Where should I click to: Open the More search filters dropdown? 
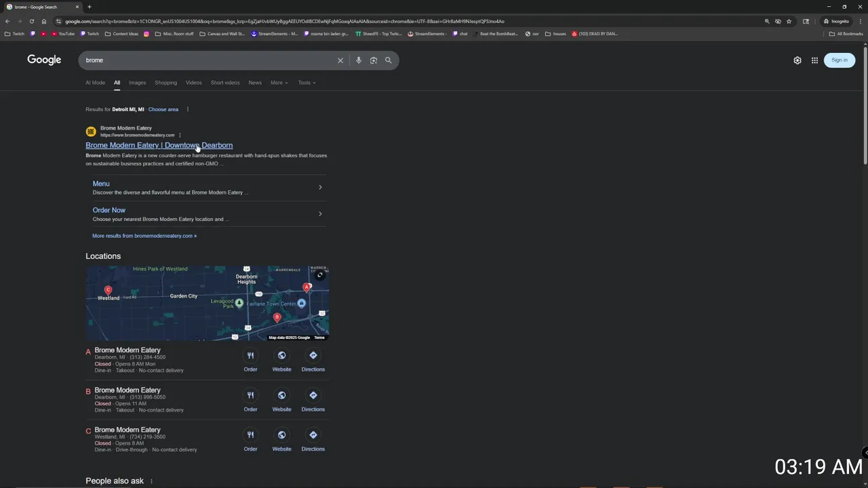pyautogui.click(x=279, y=83)
